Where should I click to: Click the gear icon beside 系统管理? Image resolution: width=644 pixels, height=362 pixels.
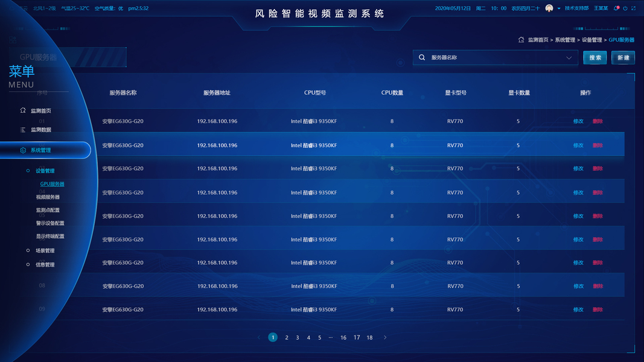pyautogui.click(x=23, y=150)
